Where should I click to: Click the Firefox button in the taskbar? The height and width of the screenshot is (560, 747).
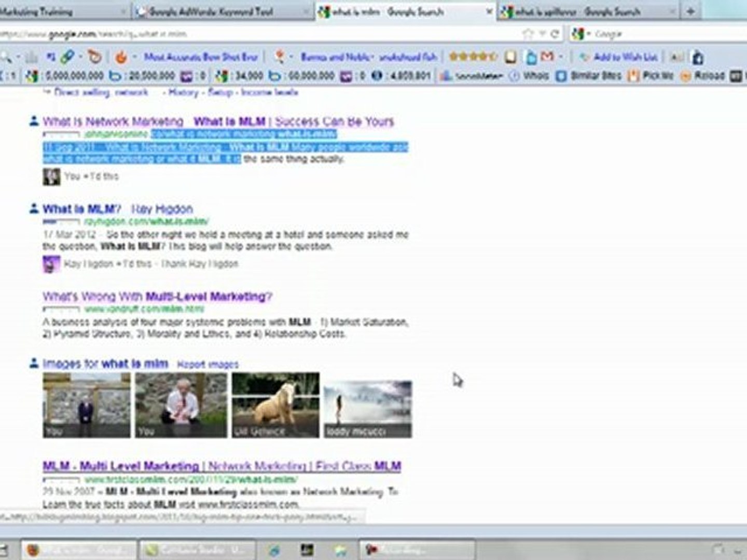(78, 550)
